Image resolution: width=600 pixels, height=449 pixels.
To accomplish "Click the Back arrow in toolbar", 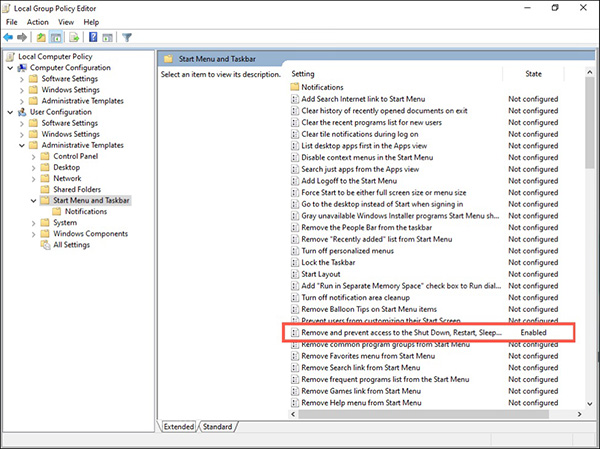I will pyautogui.click(x=9, y=37).
